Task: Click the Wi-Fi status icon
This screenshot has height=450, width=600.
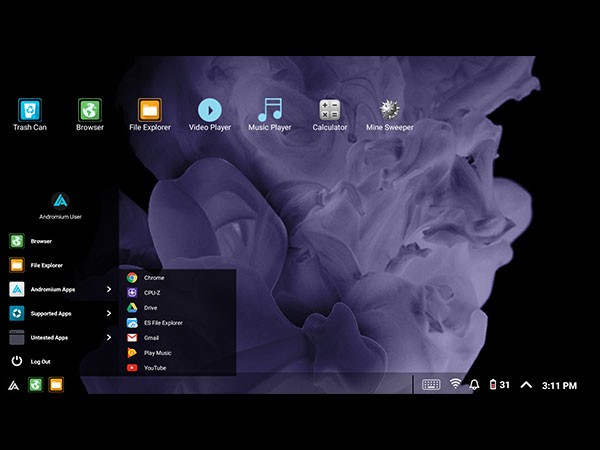Action: [455, 385]
